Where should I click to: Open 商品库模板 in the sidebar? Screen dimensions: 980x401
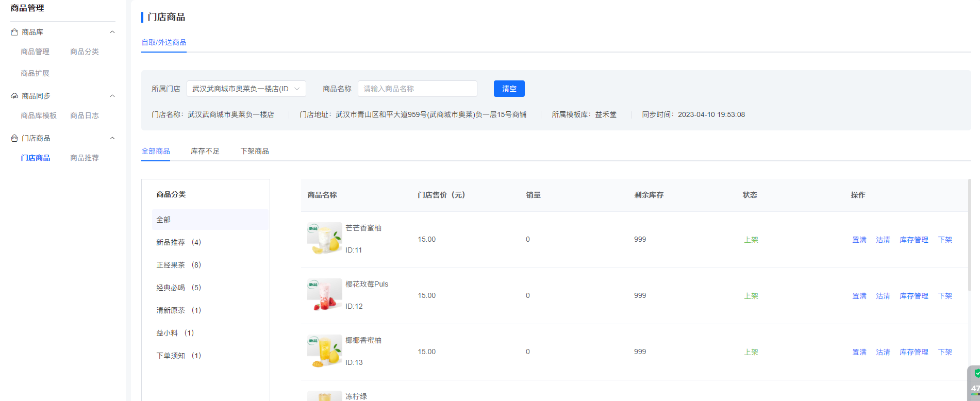[39, 115]
